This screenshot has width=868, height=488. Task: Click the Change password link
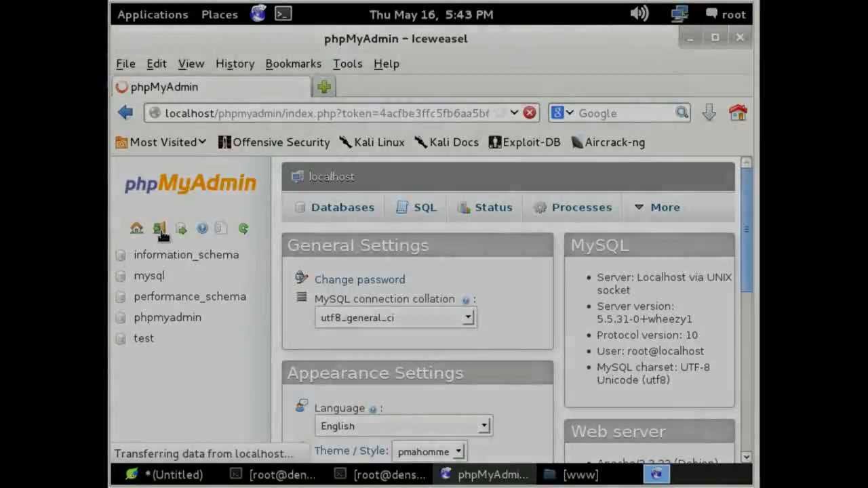click(359, 279)
